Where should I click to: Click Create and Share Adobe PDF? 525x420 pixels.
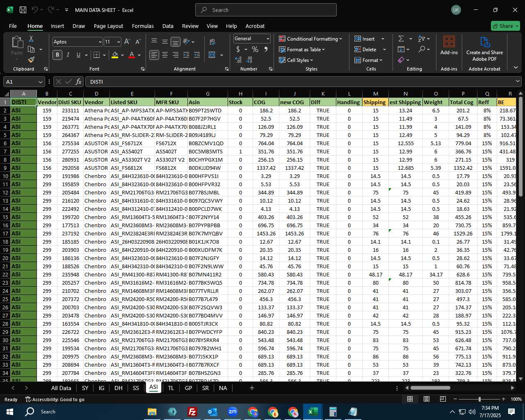click(484, 48)
